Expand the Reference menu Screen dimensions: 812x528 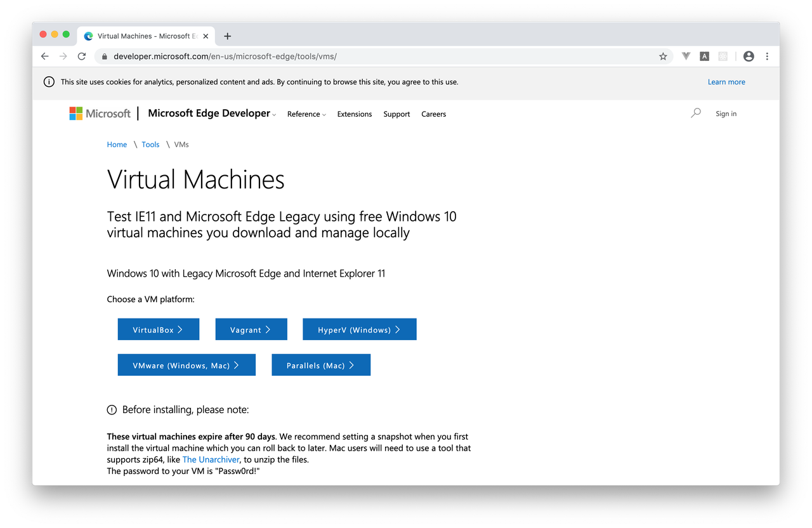click(x=306, y=114)
